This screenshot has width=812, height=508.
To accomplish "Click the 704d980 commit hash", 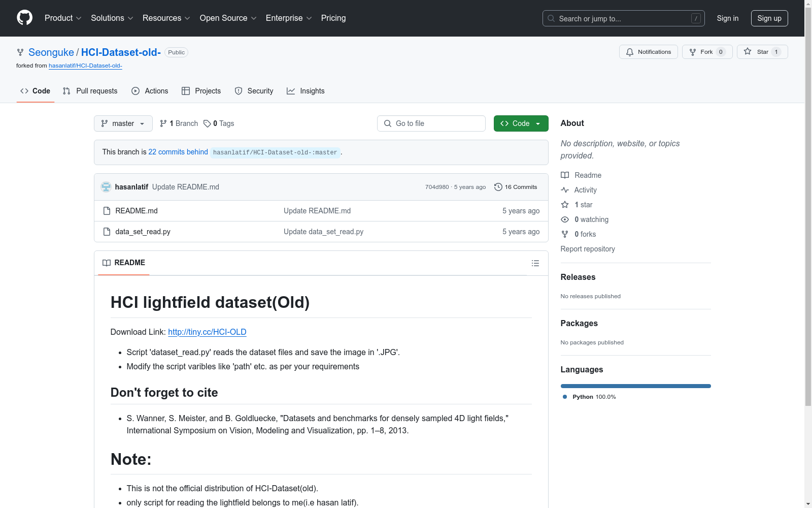I will [437, 187].
